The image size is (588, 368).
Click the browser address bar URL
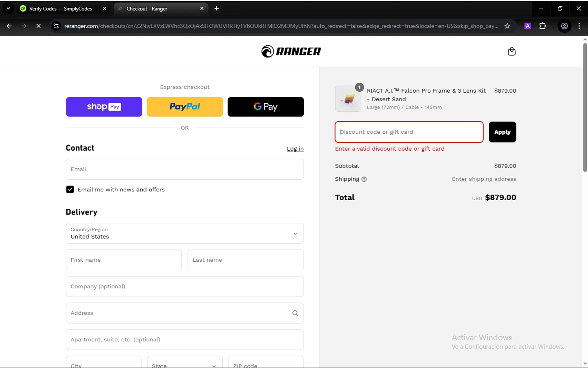click(281, 26)
